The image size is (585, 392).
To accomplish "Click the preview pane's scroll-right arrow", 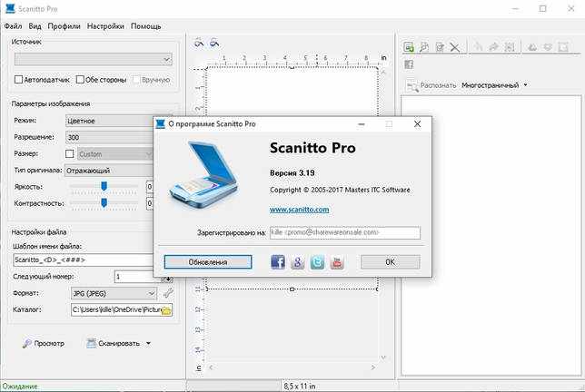I will [372, 367].
